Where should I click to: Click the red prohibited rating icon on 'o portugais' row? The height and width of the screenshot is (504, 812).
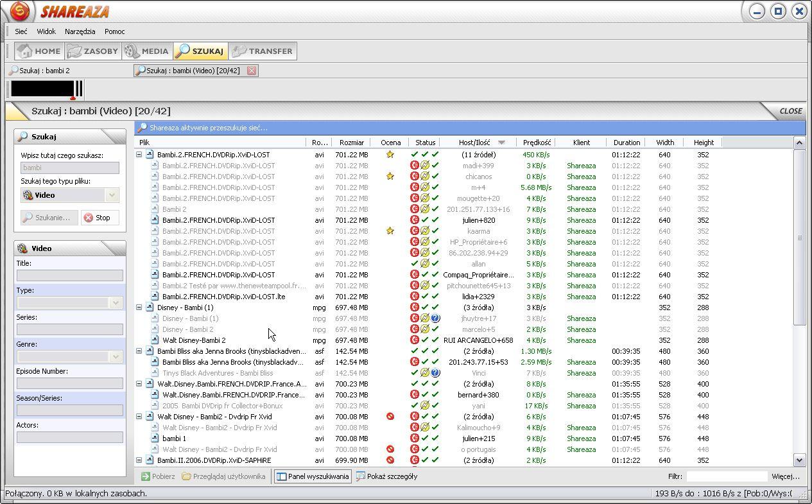[390, 449]
